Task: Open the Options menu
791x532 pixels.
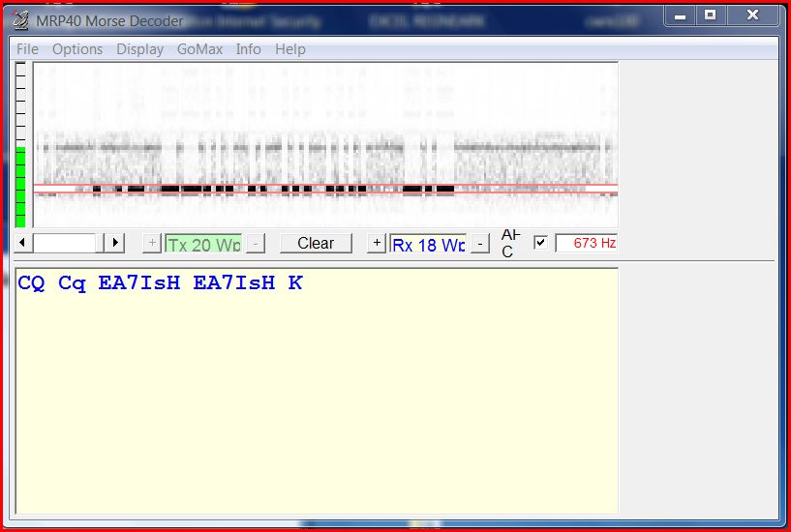Action: 77,49
